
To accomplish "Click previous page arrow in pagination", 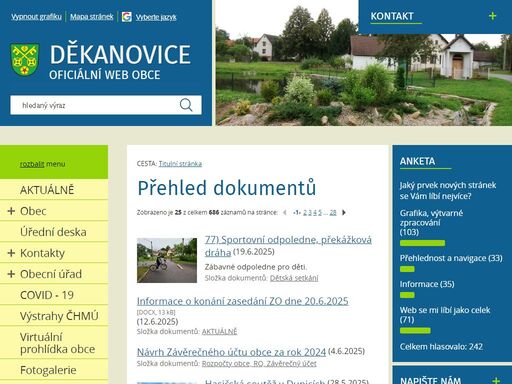I will [x=285, y=212].
